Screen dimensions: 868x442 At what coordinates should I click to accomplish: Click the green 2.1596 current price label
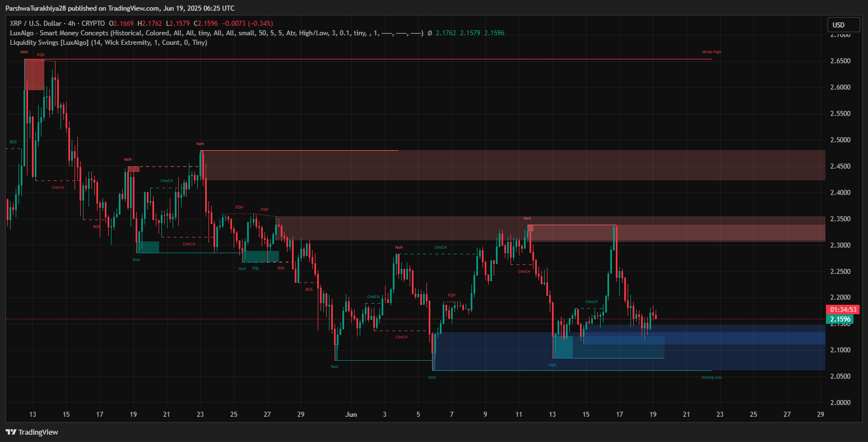pyautogui.click(x=840, y=319)
